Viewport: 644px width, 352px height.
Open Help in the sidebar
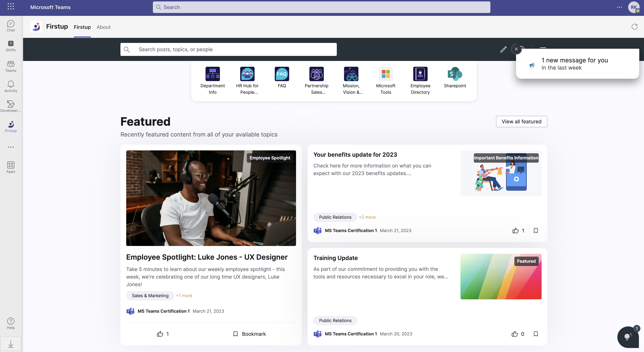[11, 324]
